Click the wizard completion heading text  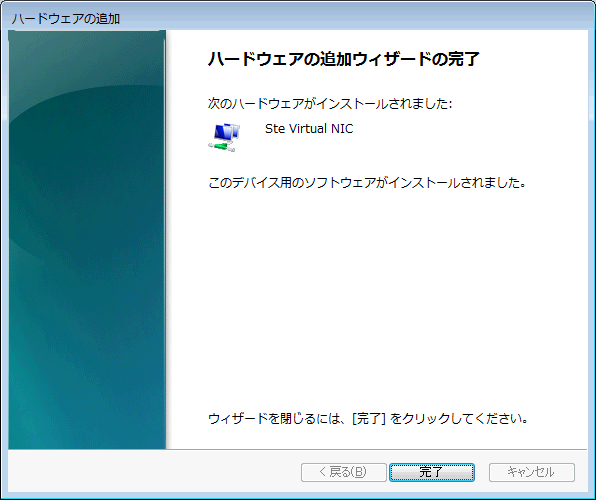tap(344, 59)
